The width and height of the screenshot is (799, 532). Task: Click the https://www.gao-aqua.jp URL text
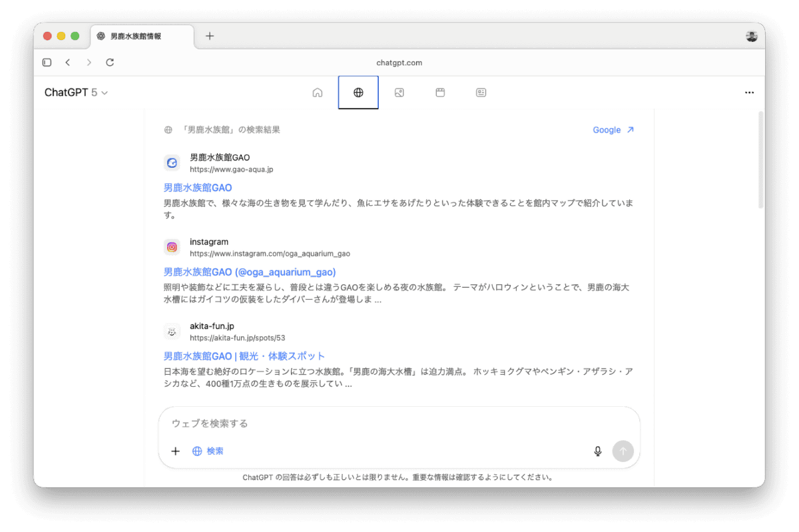(231, 170)
